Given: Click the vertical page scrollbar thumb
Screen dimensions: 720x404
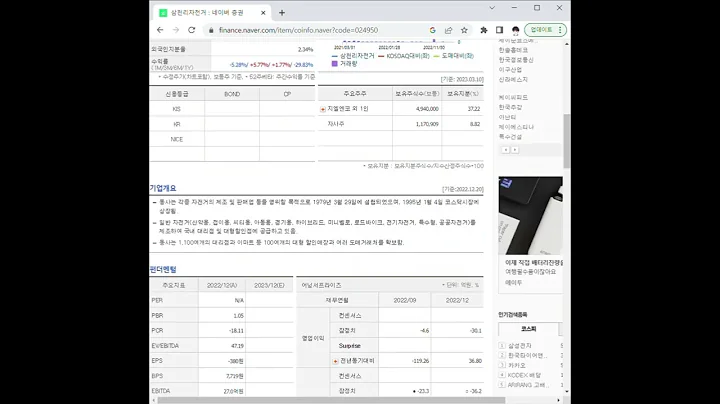Looking at the screenshot, I should pyautogui.click(x=567, y=141).
